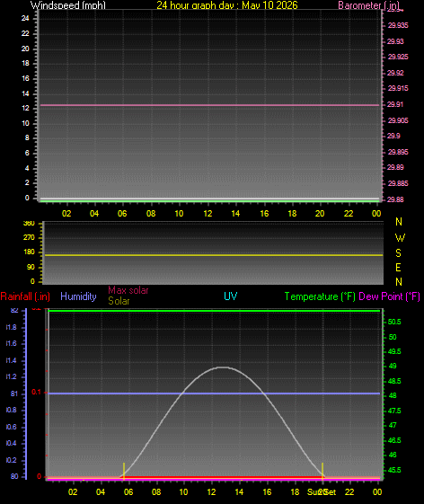Click the 180 wind direction scale value
The width and height of the screenshot is (424, 504).
(x=29, y=252)
